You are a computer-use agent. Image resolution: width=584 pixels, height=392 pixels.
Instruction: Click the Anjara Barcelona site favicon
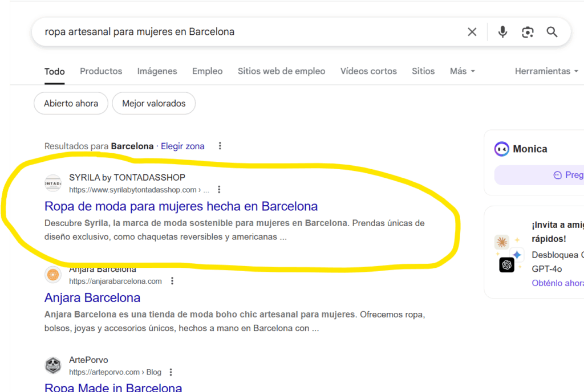53,275
